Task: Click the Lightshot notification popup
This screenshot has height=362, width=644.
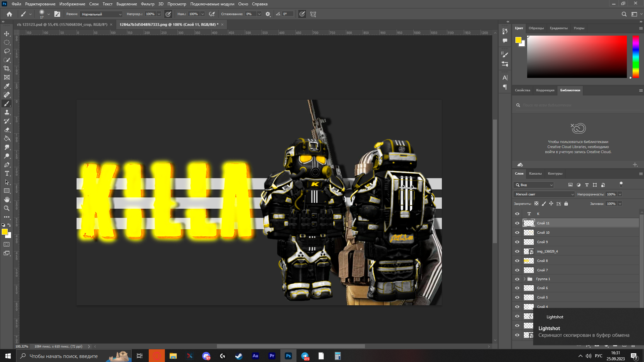Action: point(588,326)
